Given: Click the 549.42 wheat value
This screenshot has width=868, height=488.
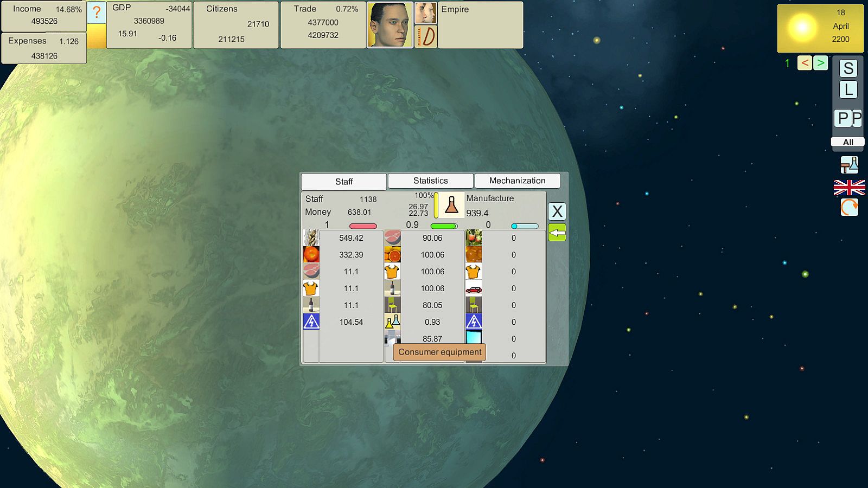Looking at the screenshot, I should pos(351,238).
